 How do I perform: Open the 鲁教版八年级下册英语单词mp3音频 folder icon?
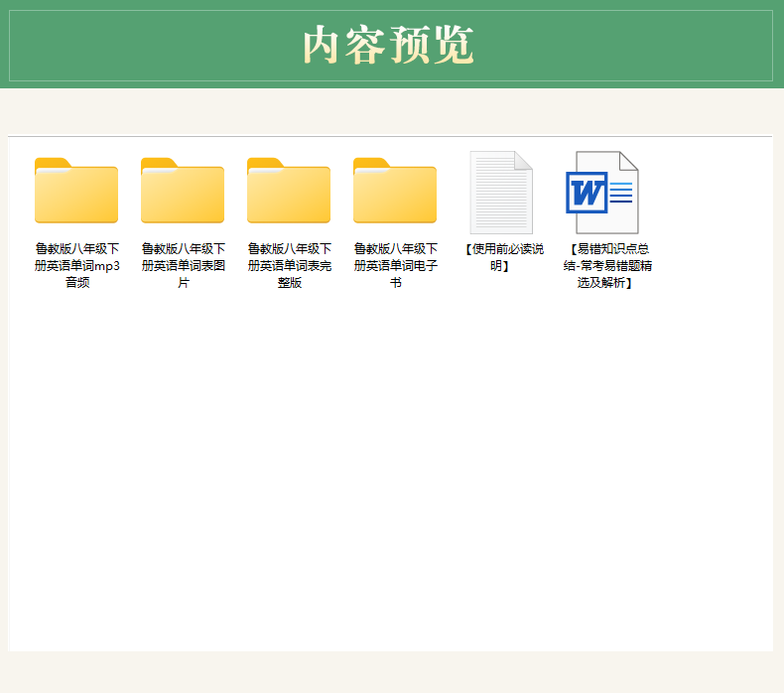[x=76, y=191]
